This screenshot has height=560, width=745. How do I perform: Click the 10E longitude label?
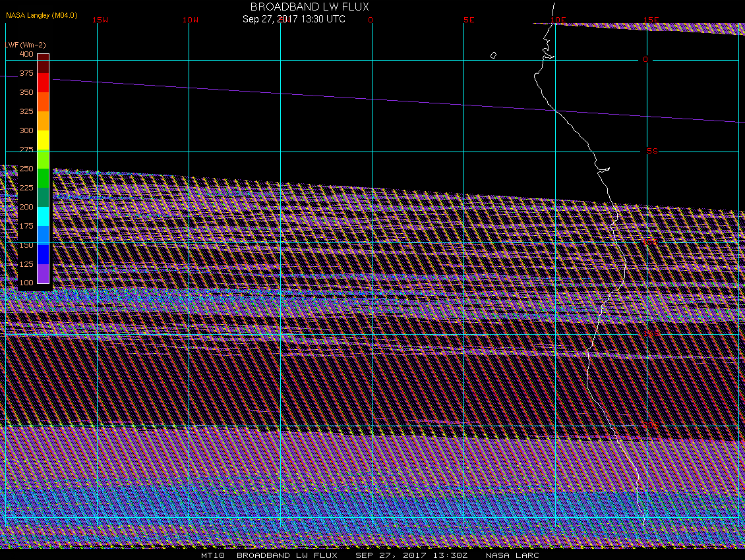click(558, 20)
